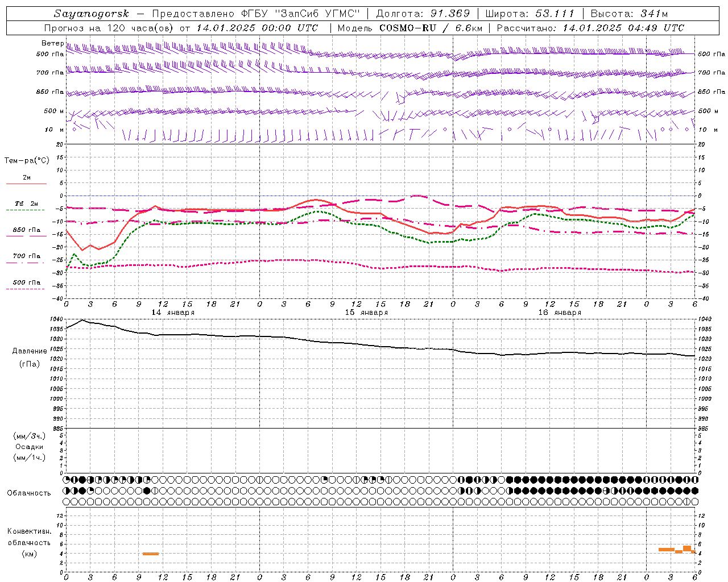728x582 pixels.
Task: Click the '2м' temperature legend entry
Action: [x=27, y=178]
